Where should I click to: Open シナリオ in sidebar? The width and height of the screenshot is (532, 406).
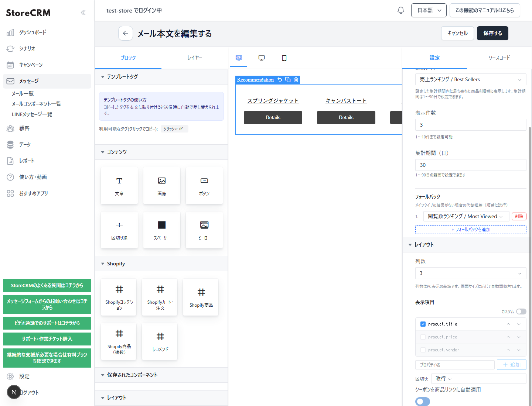click(47, 49)
